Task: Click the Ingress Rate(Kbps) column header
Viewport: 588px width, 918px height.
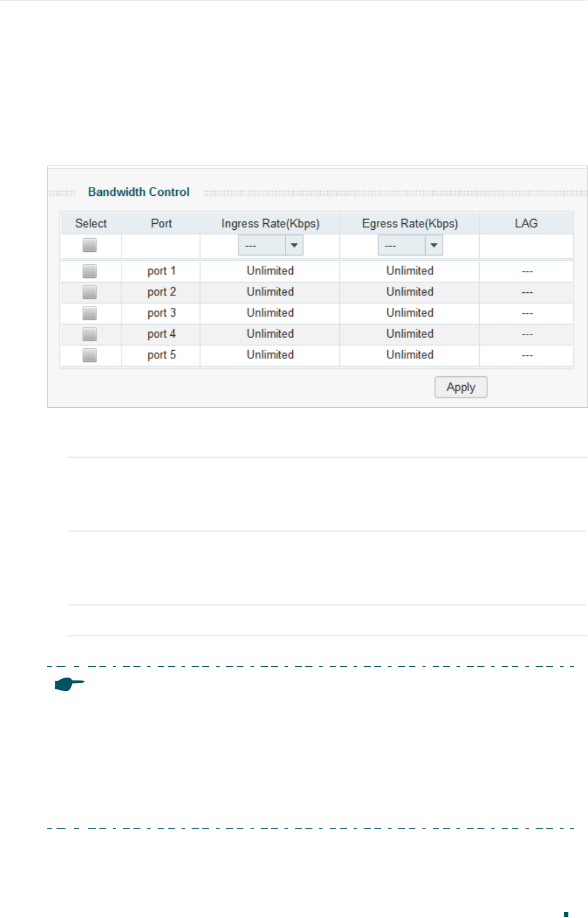Action: pos(270,223)
